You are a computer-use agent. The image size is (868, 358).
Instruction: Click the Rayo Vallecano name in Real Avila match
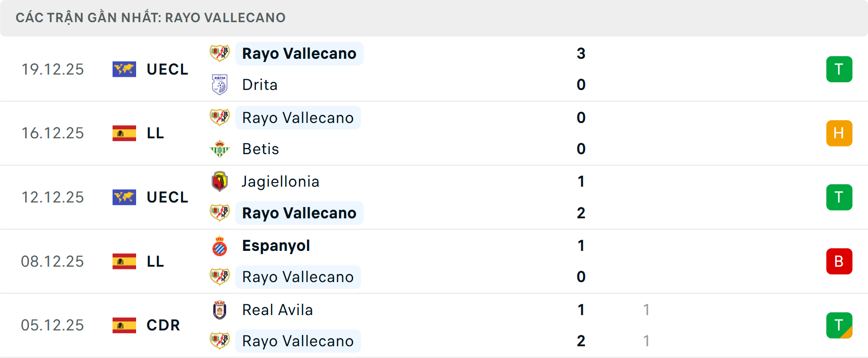[x=298, y=341]
